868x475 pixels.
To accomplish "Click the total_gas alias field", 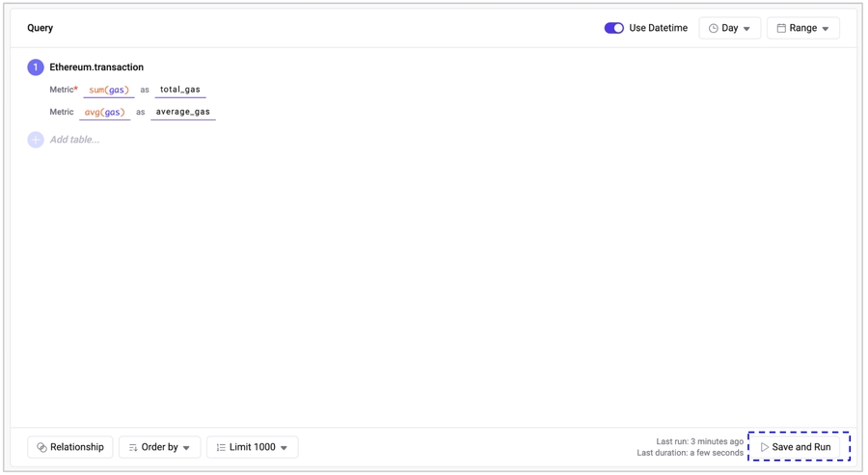I will tap(180, 90).
